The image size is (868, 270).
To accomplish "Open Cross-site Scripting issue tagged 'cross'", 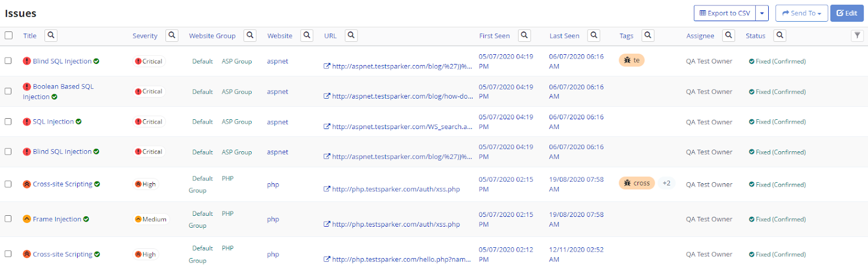I will (x=62, y=184).
